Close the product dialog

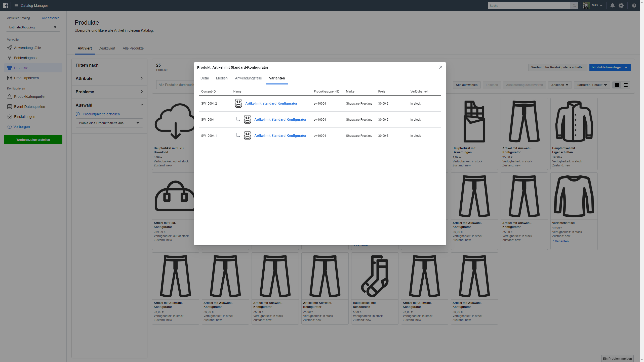pos(440,67)
